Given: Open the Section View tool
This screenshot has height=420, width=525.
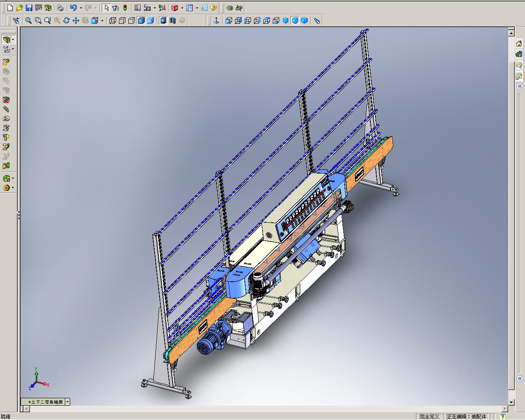Looking at the screenshot, I should [x=173, y=21].
